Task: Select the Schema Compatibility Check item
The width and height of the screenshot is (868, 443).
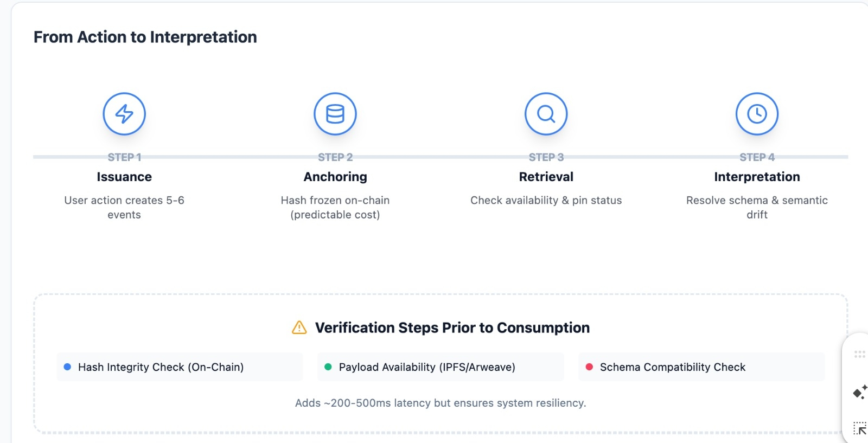Action: [673, 367]
